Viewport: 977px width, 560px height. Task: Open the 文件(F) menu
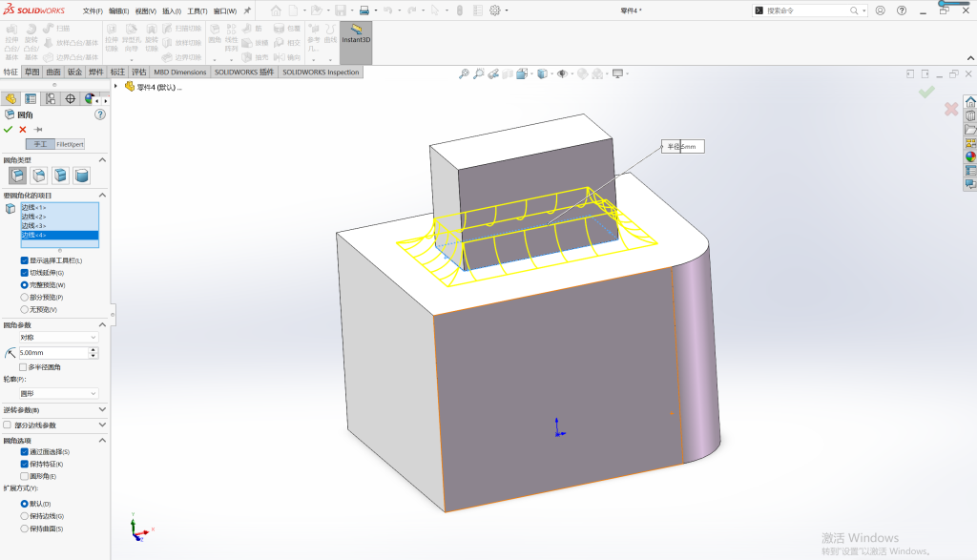pos(93,11)
